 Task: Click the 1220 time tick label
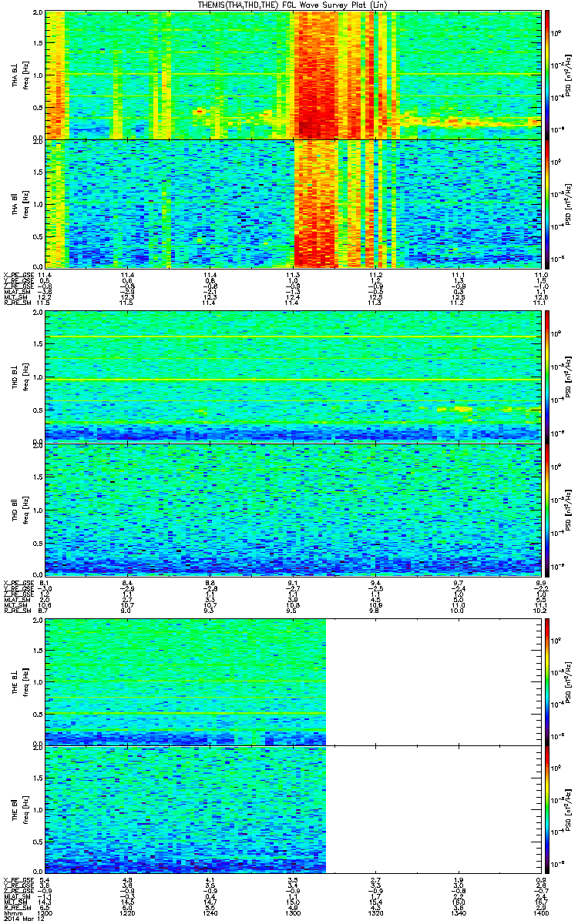[x=128, y=912]
